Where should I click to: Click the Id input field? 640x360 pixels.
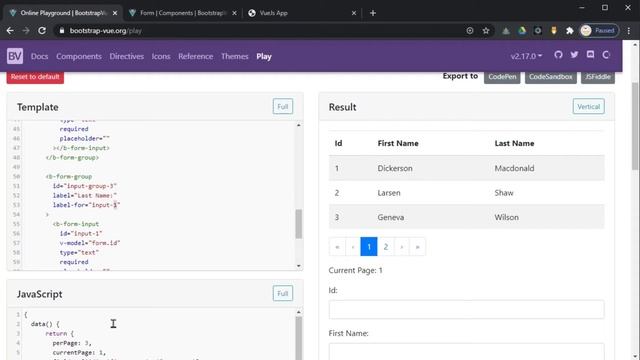pos(467,309)
